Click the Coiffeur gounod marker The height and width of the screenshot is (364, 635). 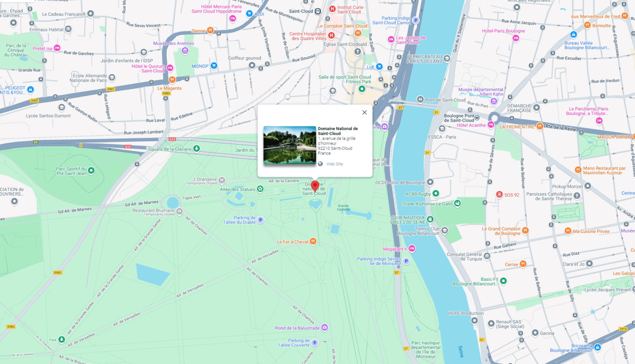coord(252,65)
